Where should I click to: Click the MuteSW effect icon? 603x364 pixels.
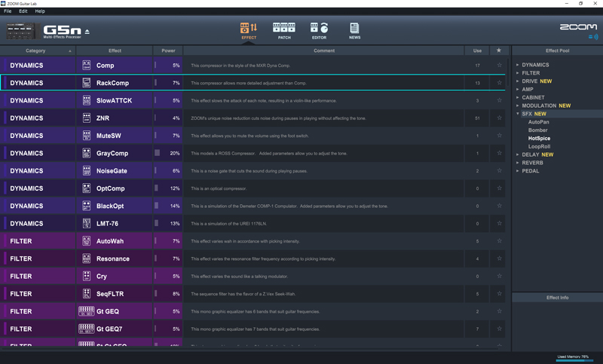point(87,136)
